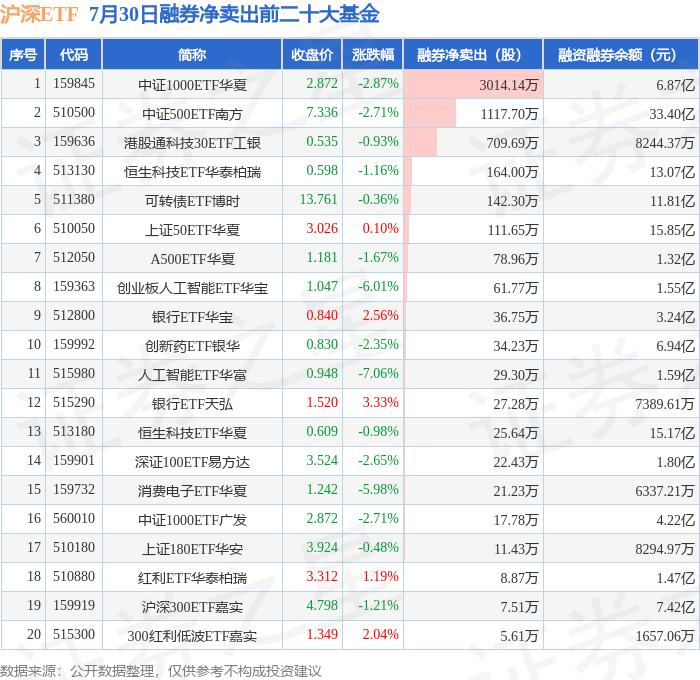Click the 2.56% change for 银行ETF华宝
The width and height of the screenshot is (700, 680).
380,316
